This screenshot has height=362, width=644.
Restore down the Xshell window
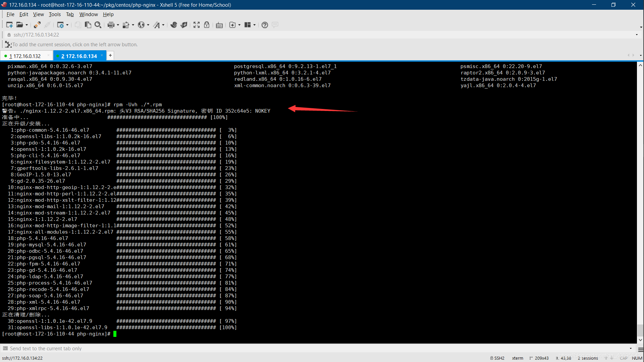(613, 5)
